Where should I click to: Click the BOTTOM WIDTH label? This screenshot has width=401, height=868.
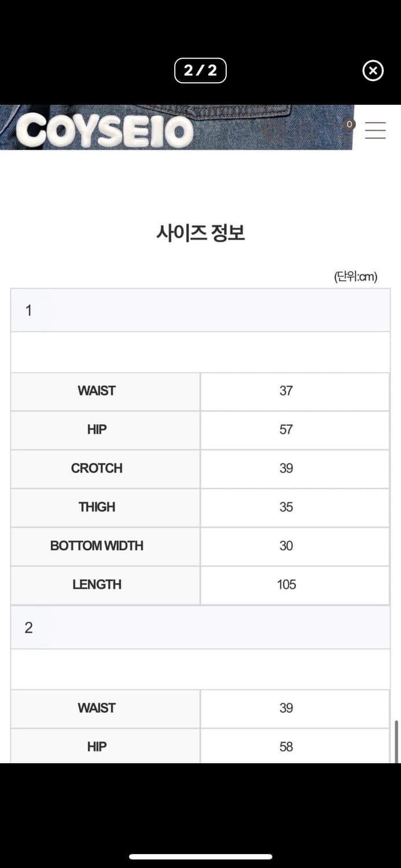coord(97,546)
